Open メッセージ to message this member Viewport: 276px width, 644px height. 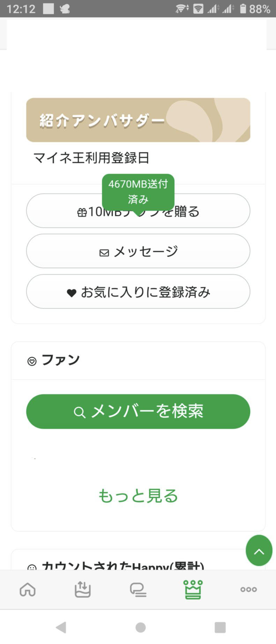point(138,251)
